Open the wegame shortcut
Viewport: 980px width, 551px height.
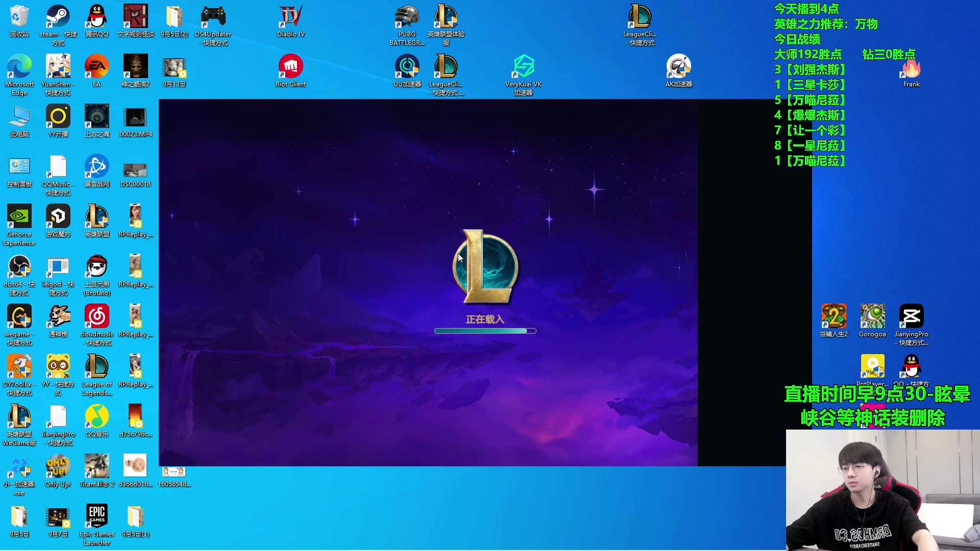click(x=19, y=325)
